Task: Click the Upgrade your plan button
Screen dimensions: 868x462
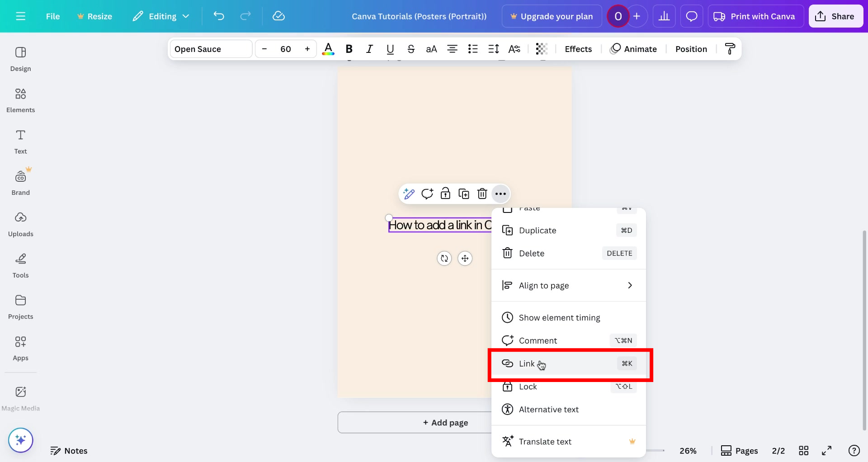Action: pos(551,16)
